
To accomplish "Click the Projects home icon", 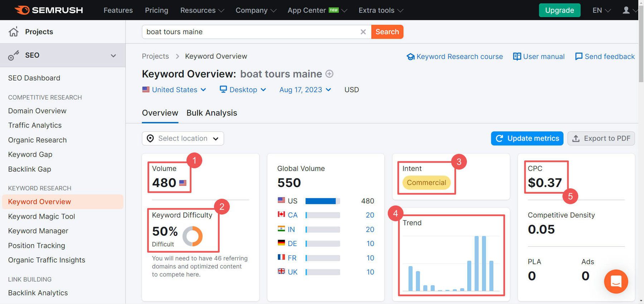I will point(14,32).
